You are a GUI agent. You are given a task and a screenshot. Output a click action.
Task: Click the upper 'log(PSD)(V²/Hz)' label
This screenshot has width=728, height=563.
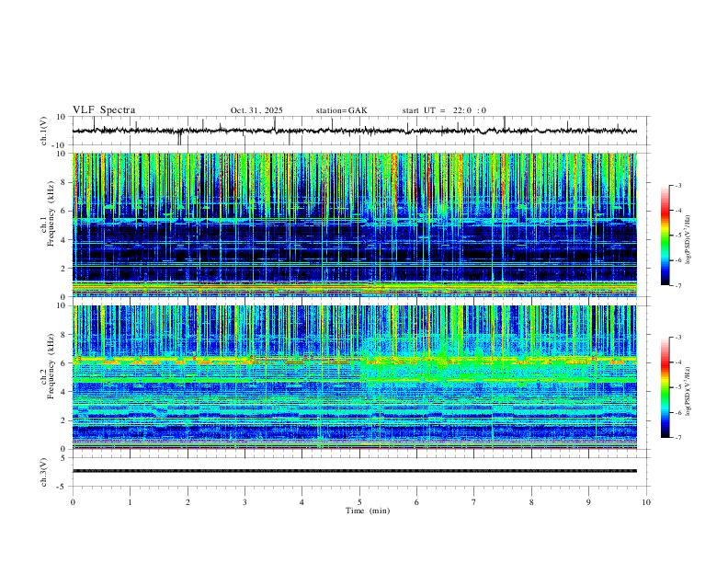[688, 240]
